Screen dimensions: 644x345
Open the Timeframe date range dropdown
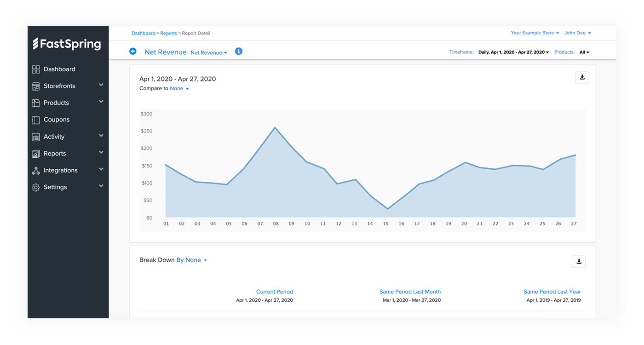[x=513, y=52]
